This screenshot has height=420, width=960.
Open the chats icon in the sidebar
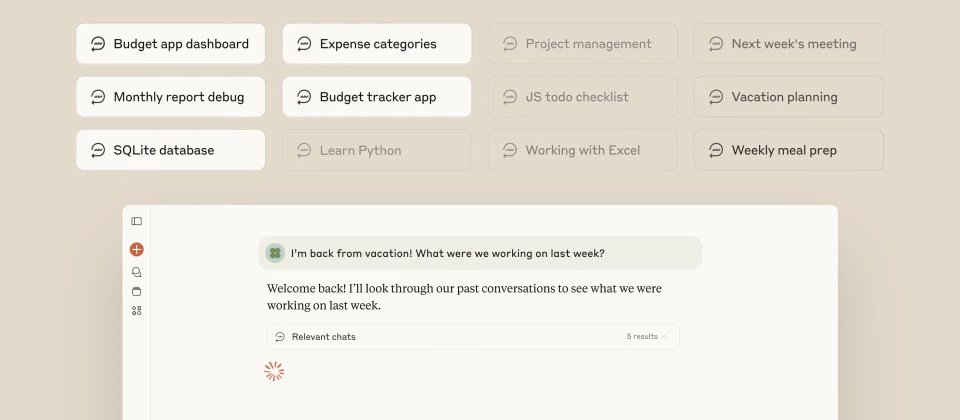coord(137,271)
